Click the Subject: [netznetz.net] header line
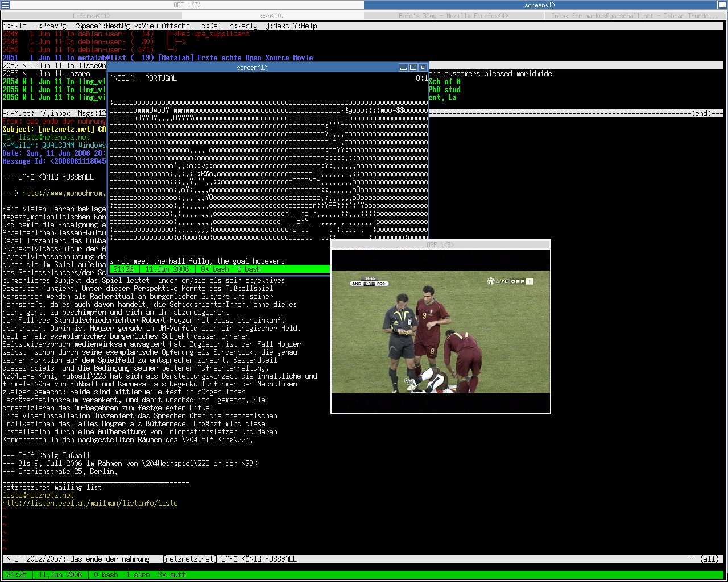This screenshot has width=728, height=582. pyautogui.click(x=55, y=129)
